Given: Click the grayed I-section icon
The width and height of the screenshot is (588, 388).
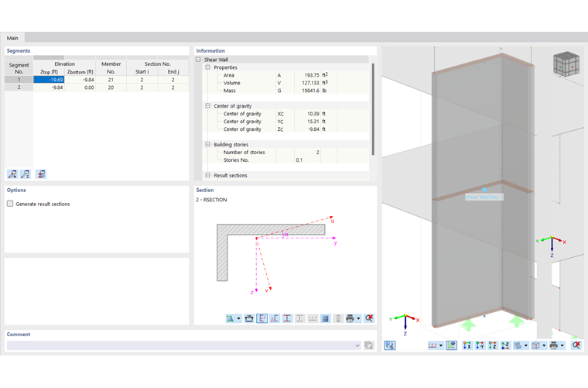Looking at the screenshot, I should [300, 318].
